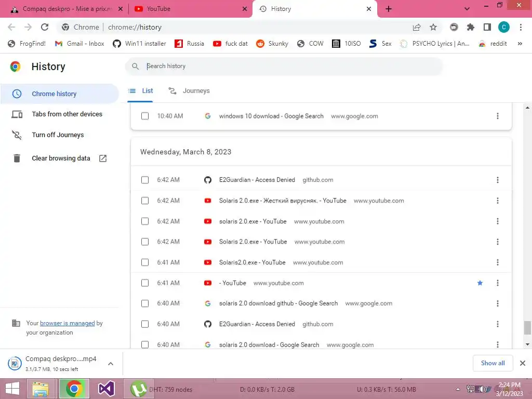Open a new tab with the plus button

click(389, 9)
